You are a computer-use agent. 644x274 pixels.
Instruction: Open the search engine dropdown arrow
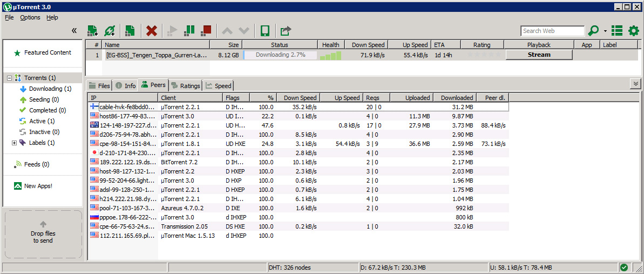coord(605,31)
